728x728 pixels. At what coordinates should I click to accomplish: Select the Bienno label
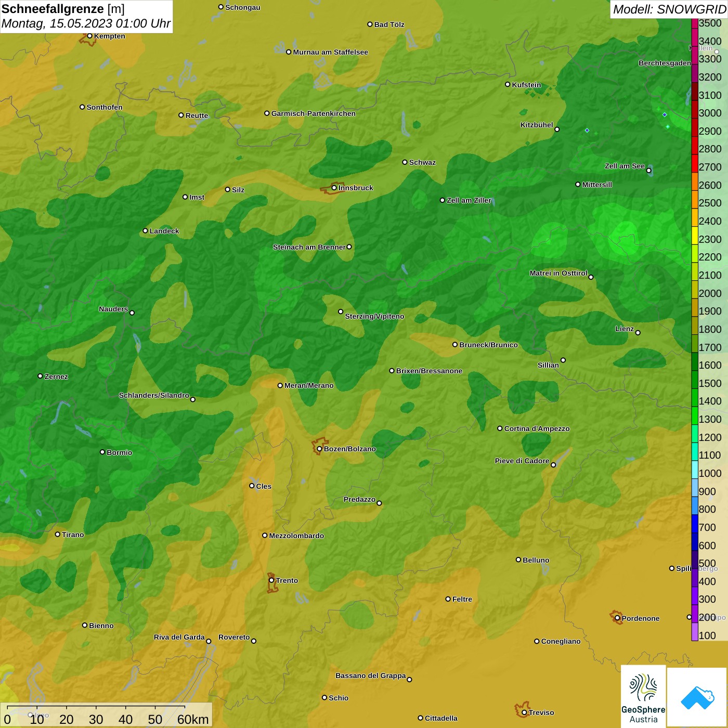coord(101,626)
